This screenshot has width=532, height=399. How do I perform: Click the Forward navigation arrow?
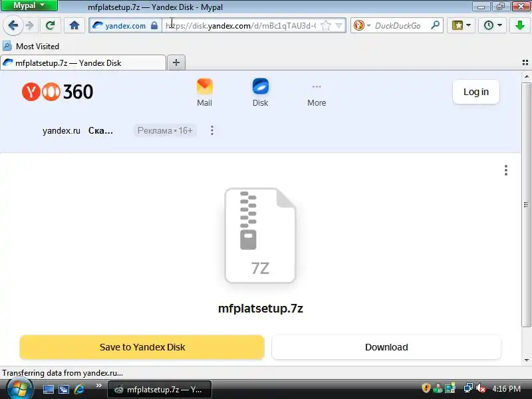click(x=30, y=25)
